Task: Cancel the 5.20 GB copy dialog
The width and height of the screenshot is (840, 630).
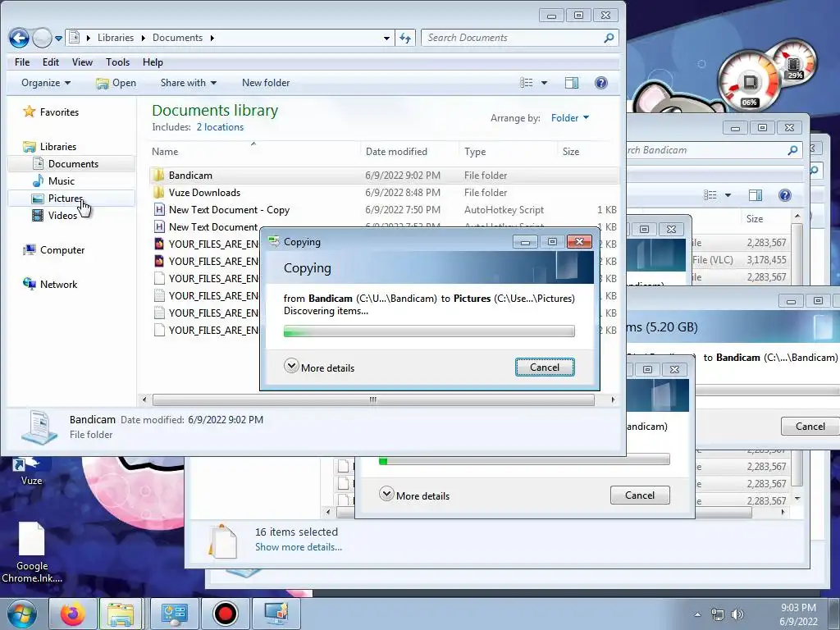Action: pyautogui.click(x=810, y=426)
